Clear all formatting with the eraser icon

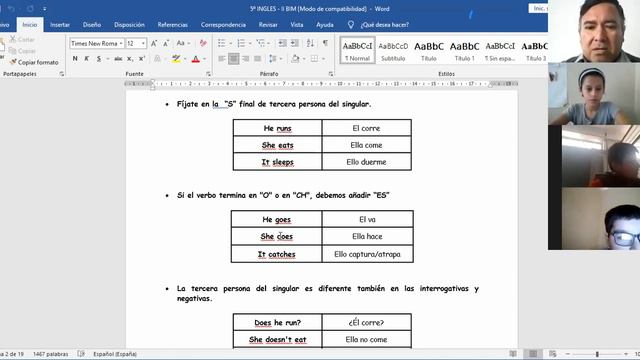coord(203,43)
